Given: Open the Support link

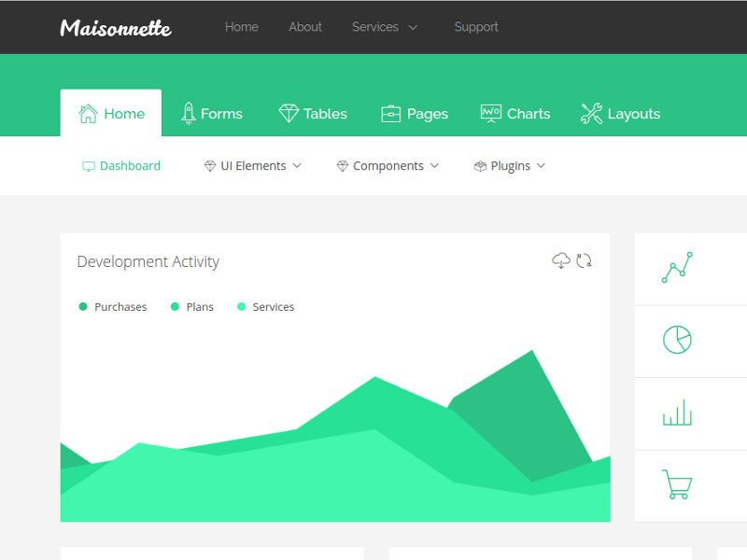Looking at the screenshot, I should click(476, 27).
